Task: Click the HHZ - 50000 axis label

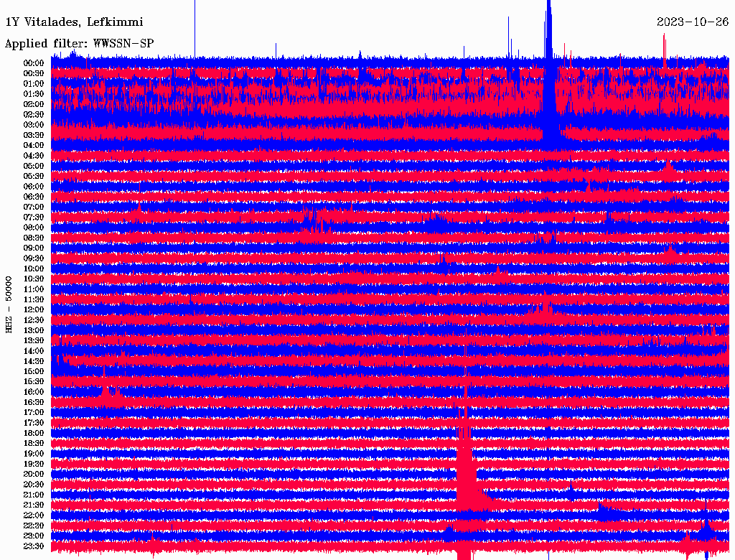Action: click(9, 304)
